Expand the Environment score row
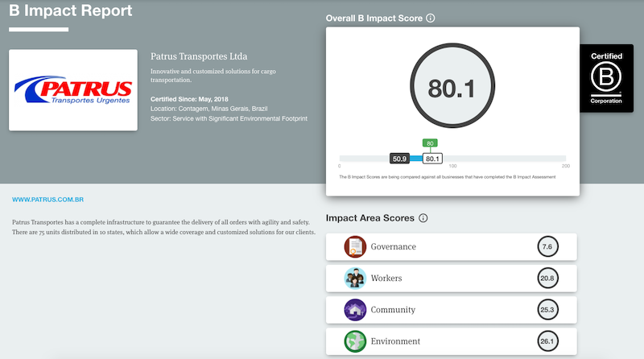644x359 pixels. coord(452,341)
